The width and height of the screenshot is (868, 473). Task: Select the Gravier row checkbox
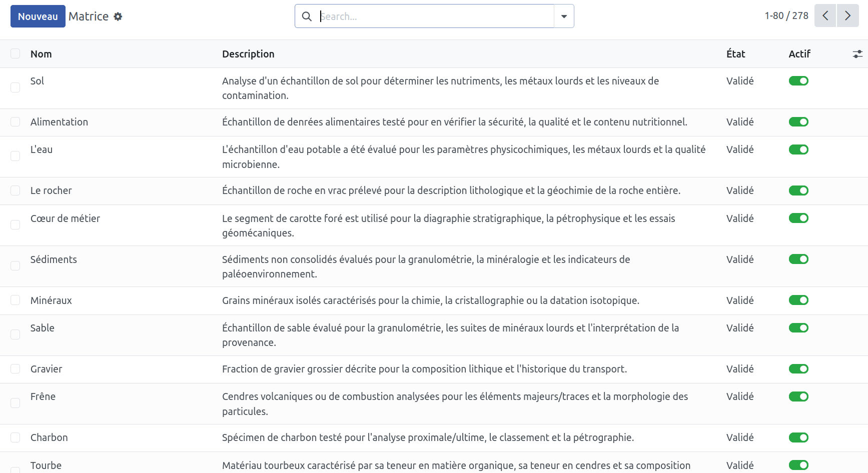pos(16,368)
